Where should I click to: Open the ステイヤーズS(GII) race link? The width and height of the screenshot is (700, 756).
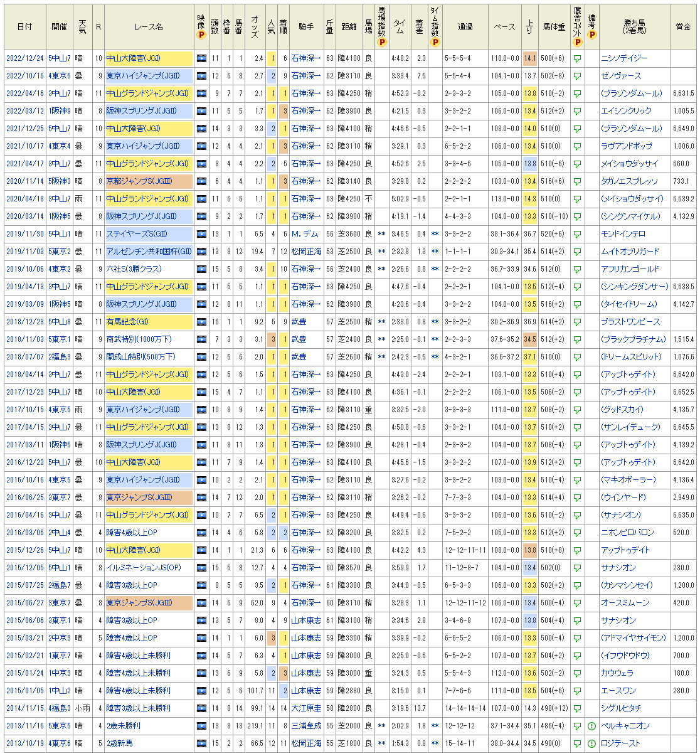137,234
